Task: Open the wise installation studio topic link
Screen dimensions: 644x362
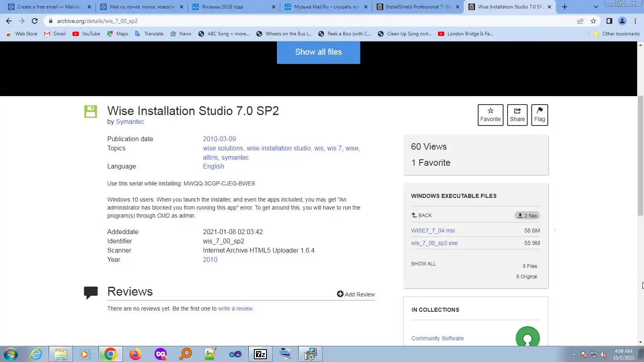Action: point(279,148)
